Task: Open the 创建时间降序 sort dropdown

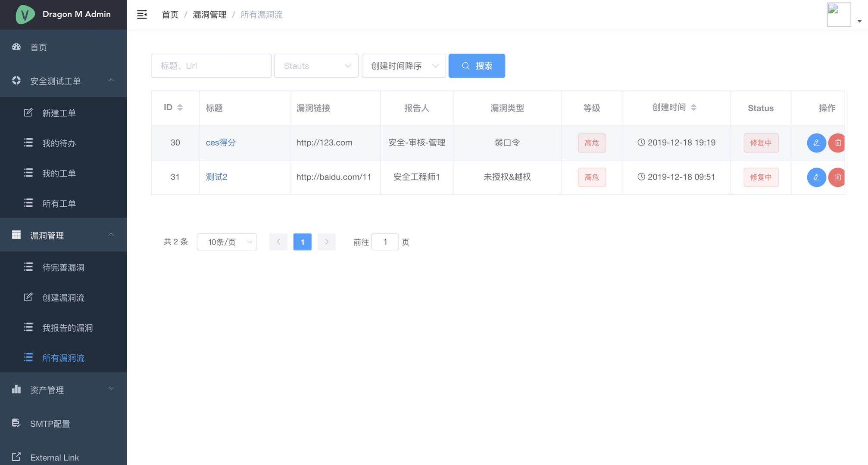Action: (x=403, y=66)
